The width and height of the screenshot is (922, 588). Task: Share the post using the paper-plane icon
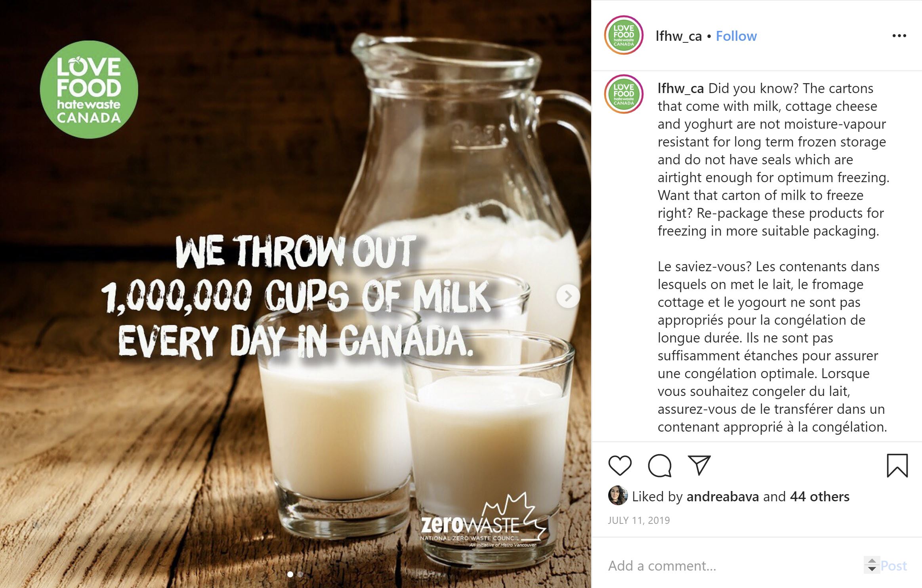coord(699,466)
